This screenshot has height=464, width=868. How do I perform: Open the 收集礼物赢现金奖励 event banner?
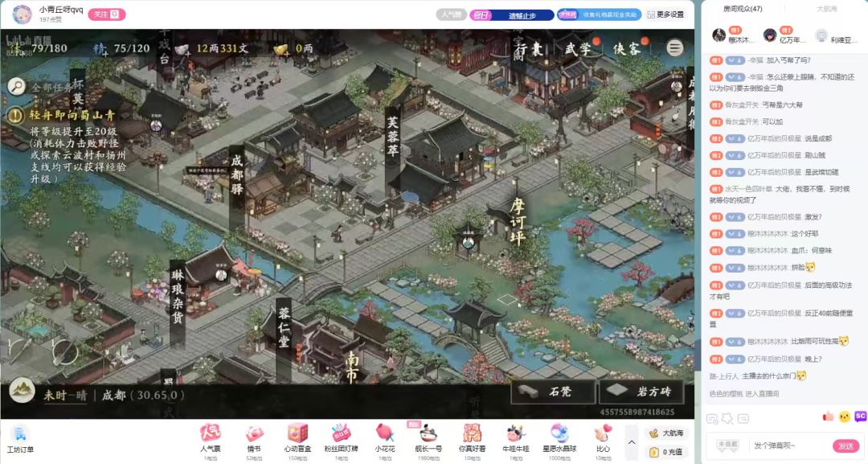click(600, 15)
